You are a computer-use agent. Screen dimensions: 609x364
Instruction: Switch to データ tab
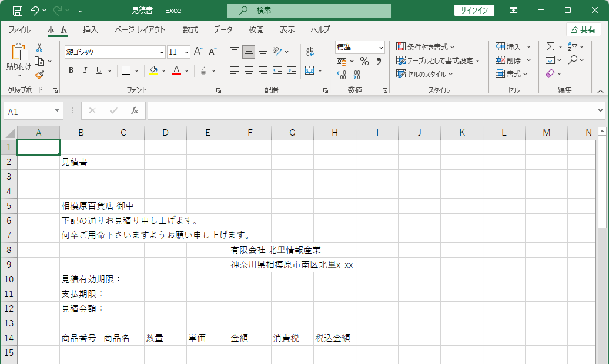coord(223,29)
